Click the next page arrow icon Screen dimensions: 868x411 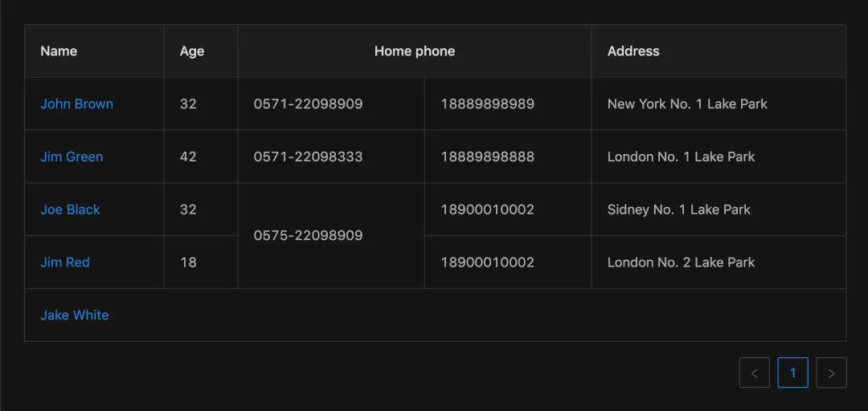tap(831, 373)
